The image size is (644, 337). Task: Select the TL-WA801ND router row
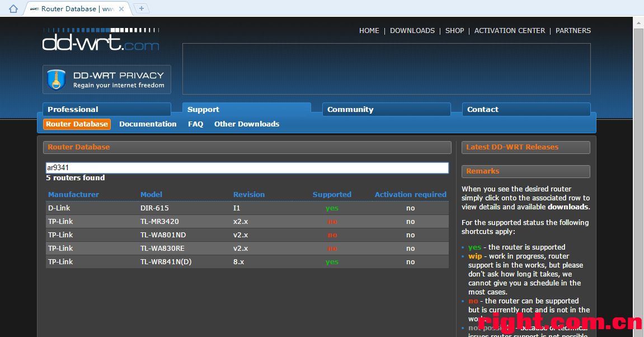pos(247,235)
